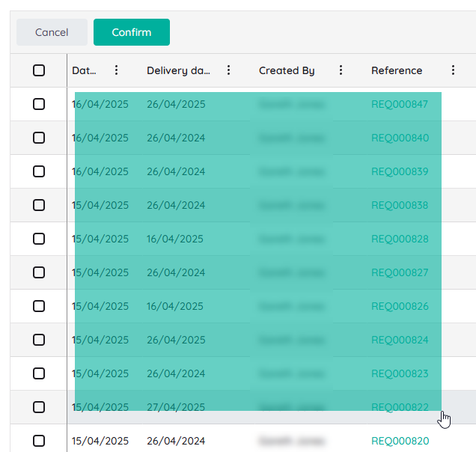Viewport: 476px width, 452px height.
Task: Select delivery date 16/04/2025 in REQ000828 row
Action: tap(175, 239)
